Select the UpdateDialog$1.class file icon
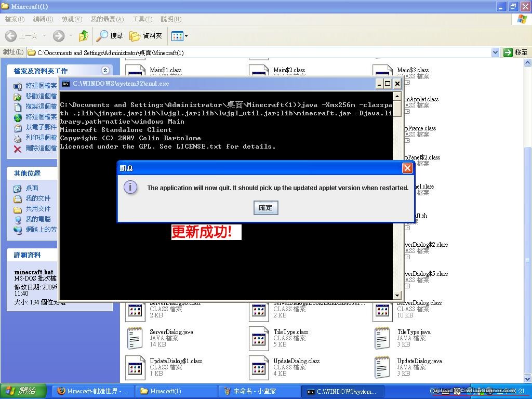Viewport: 532px width, 399px height. click(135, 367)
